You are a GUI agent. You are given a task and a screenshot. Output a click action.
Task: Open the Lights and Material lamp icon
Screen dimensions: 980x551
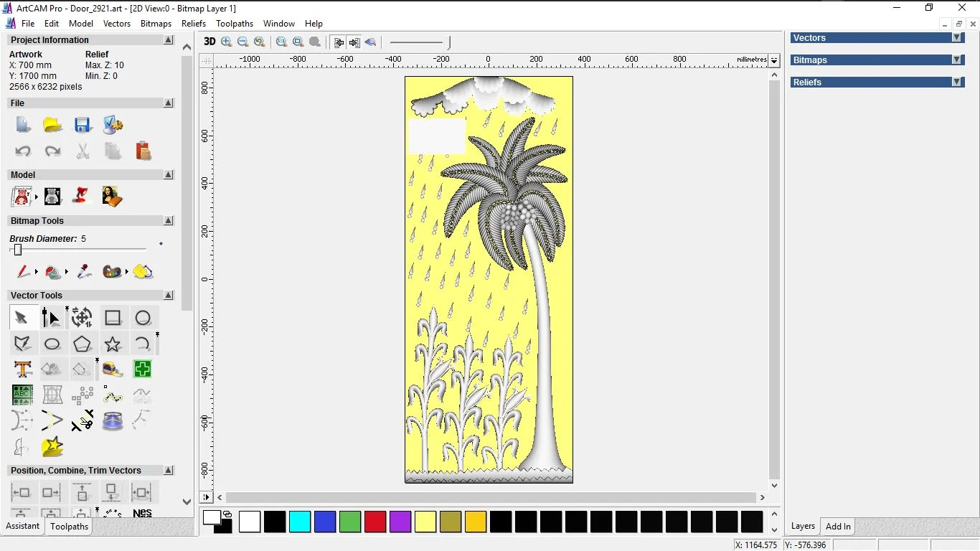tap(82, 196)
